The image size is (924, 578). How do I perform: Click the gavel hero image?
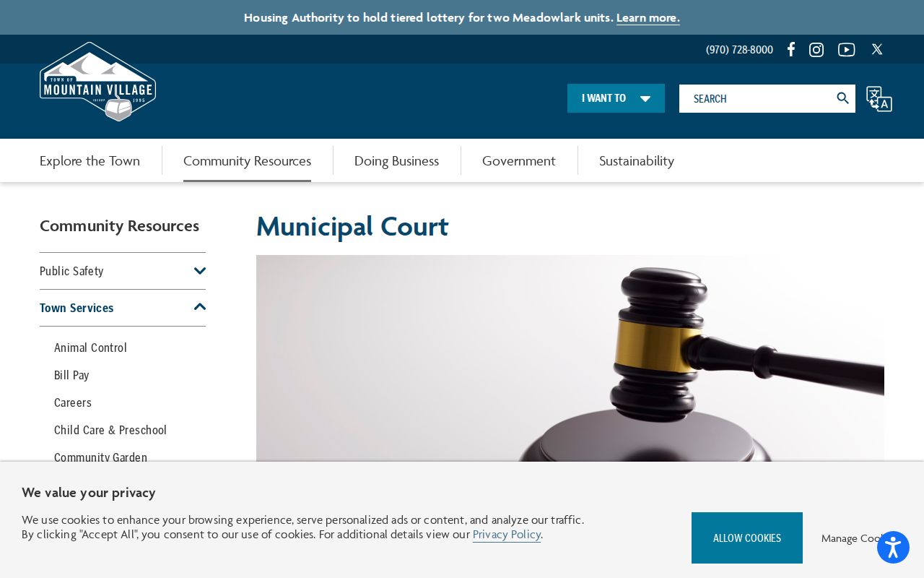pos(570,358)
